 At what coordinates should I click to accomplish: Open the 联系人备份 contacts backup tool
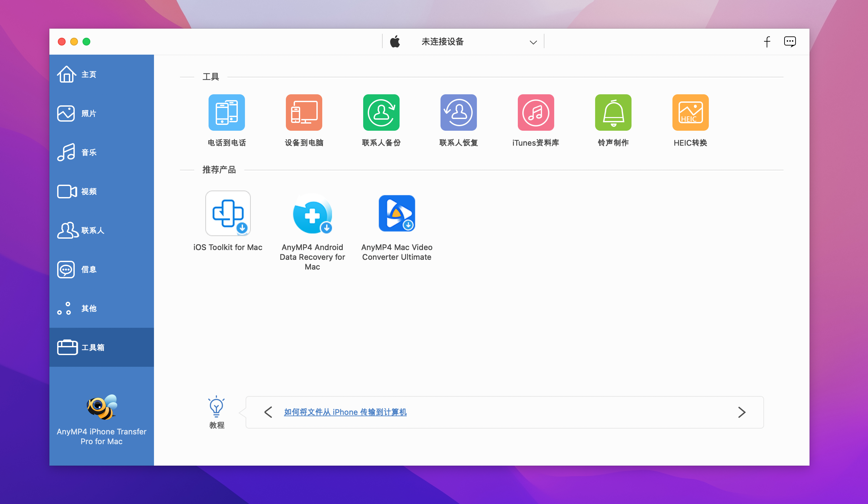pyautogui.click(x=381, y=113)
